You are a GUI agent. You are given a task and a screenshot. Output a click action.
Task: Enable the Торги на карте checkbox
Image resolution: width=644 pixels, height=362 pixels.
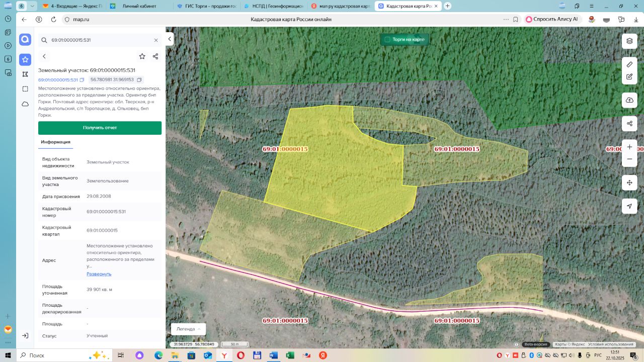point(387,39)
